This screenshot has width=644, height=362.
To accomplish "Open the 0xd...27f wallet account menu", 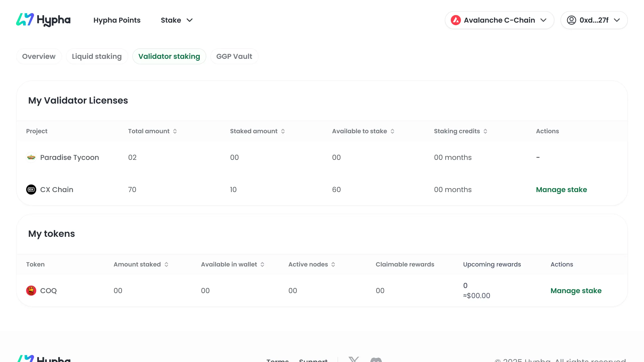I will (594, 20).
